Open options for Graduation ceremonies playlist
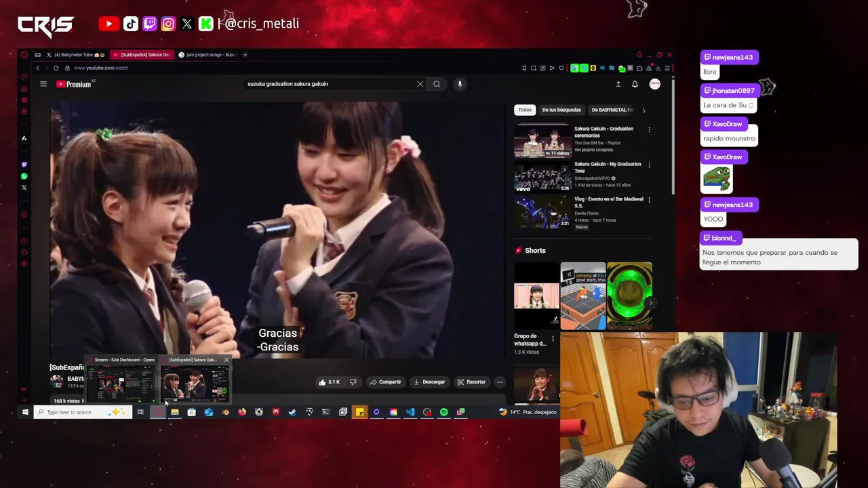868x488 pixels. click(649, 129)
